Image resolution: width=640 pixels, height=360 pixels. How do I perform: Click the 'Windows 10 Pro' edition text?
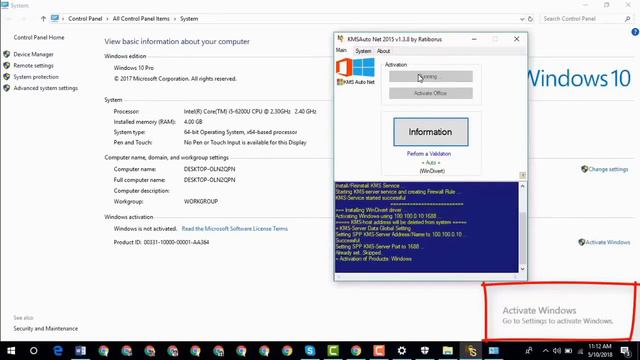point(133,68)
